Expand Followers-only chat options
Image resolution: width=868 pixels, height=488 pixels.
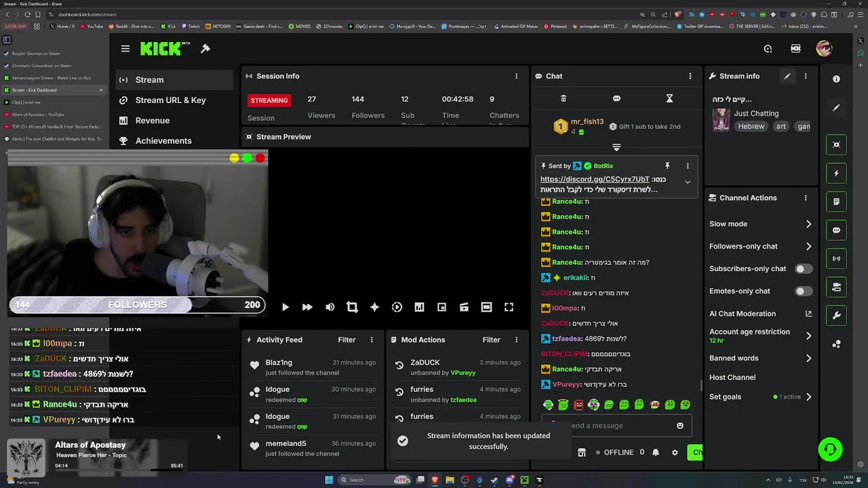[x=808, y=246]
